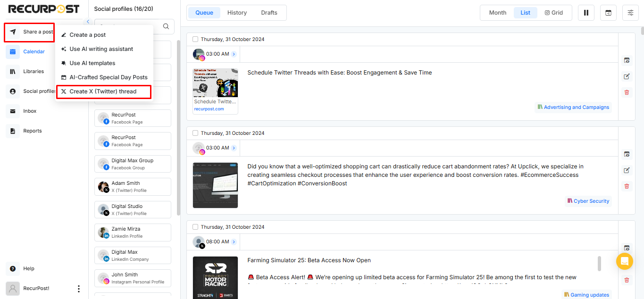Select the Digital Max LinkedIn Company profile
This screenshot has height=299, width=644.
pyautogui.click(x=133, y=256)
